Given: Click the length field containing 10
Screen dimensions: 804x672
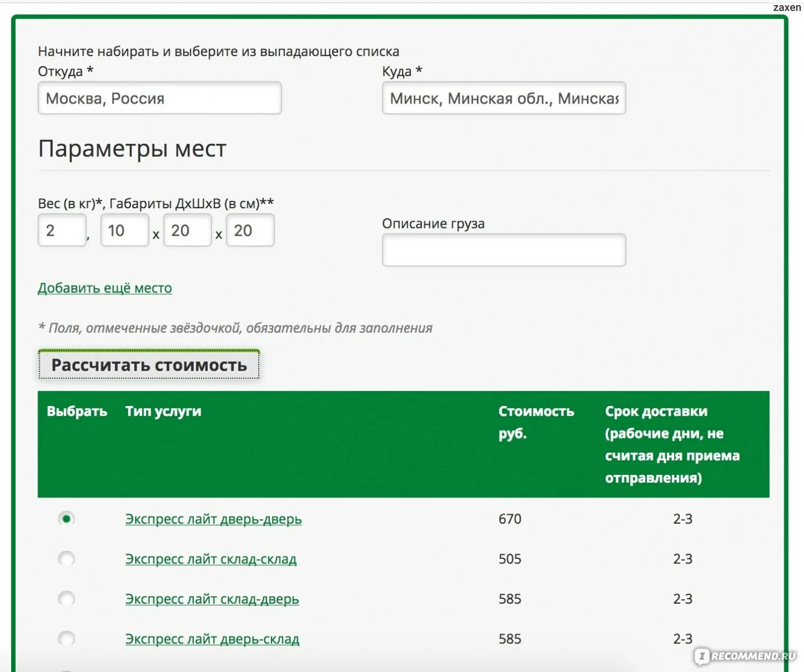Looking at the screenshot, I should [125, 230].
